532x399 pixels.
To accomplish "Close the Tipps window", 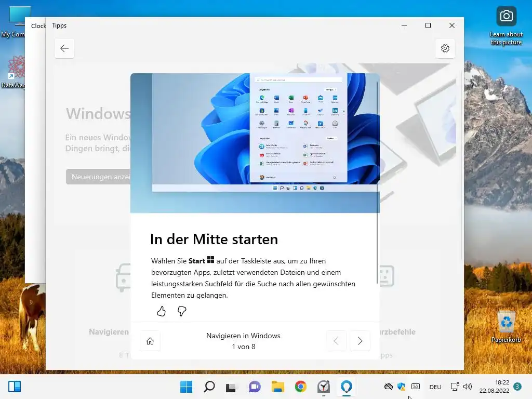I will [452, 25].
